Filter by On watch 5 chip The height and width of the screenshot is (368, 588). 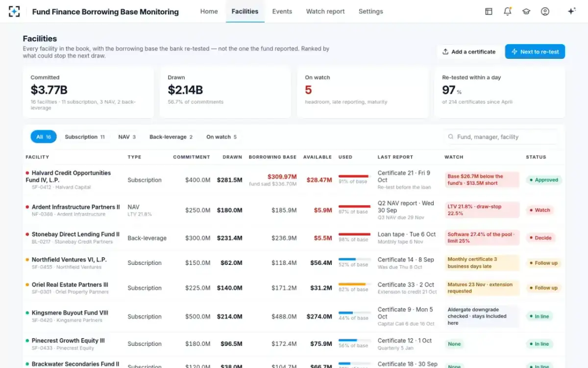[221, 137]
